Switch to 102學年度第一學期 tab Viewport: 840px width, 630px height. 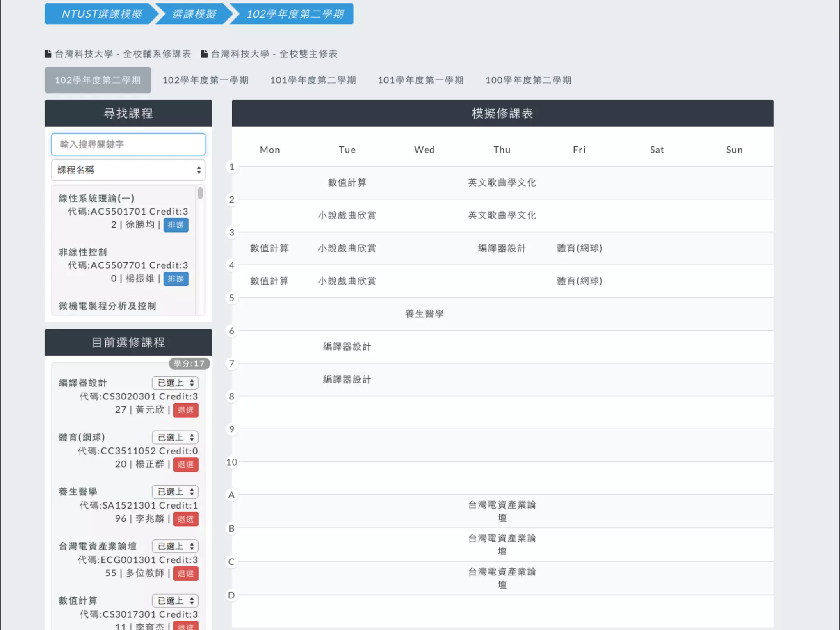(205, 80)
